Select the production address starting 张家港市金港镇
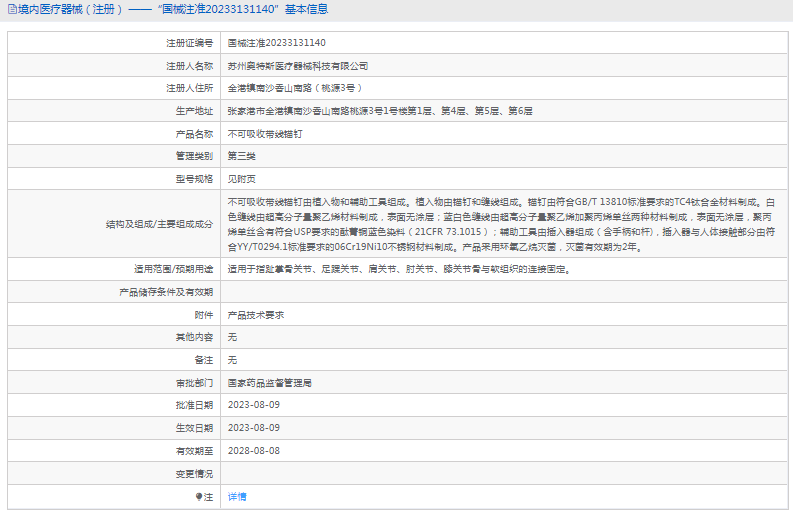 pyautogui.click(x=380, y=111)
